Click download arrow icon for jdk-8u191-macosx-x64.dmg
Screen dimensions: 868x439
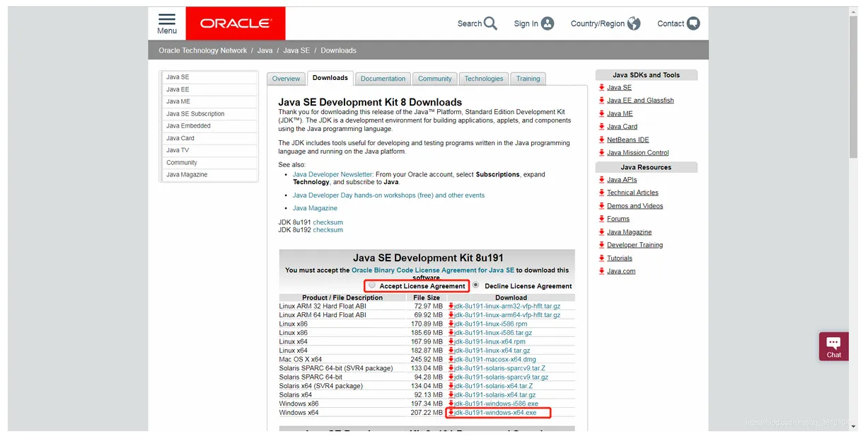tap(451, 359)
